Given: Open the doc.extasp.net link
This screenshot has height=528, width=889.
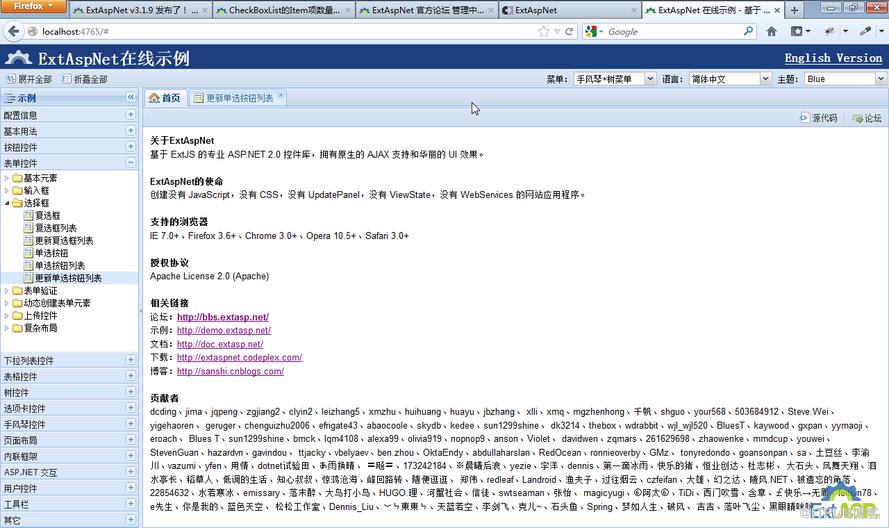Looking at the screenshot, I should pos(220,344).
